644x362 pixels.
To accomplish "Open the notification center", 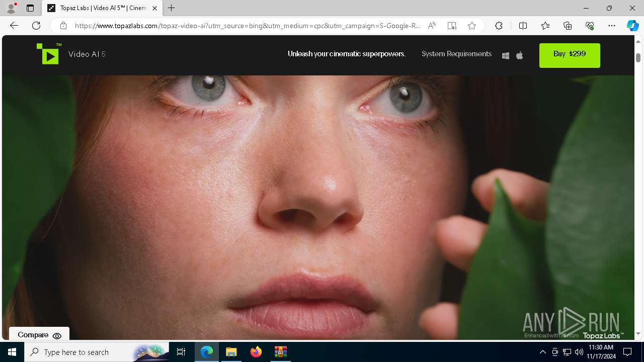I will 627,352.
